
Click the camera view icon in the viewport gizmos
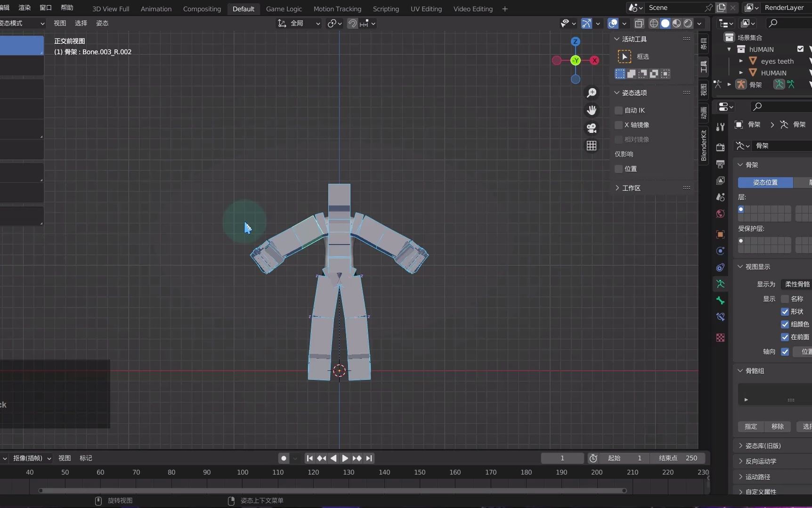pos(592,128)
